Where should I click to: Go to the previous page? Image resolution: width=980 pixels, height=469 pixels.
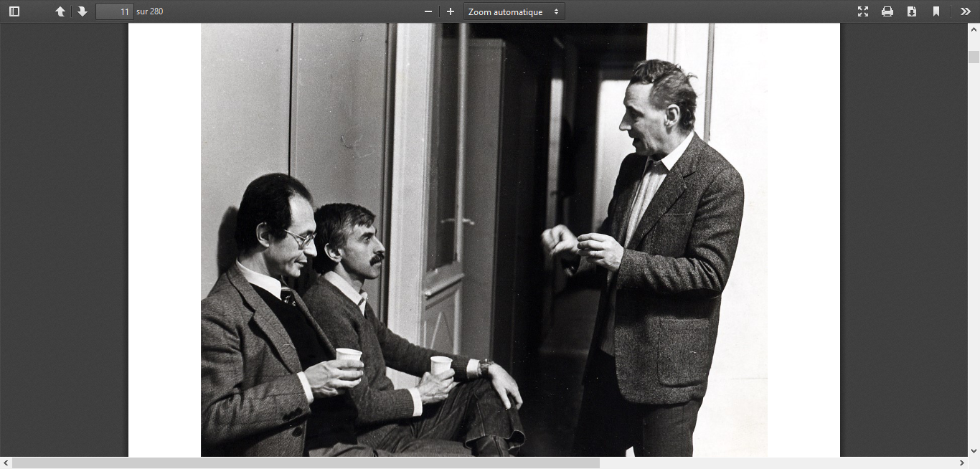tap(60, 11)
